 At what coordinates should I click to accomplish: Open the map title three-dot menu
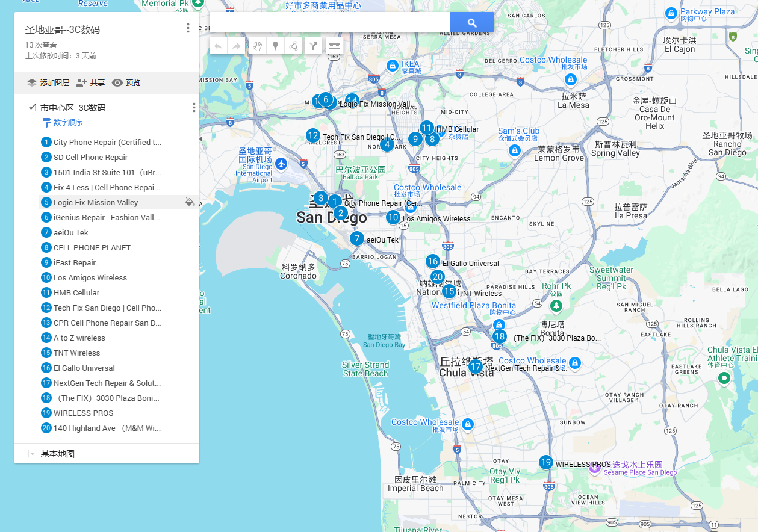pos(188,28)
